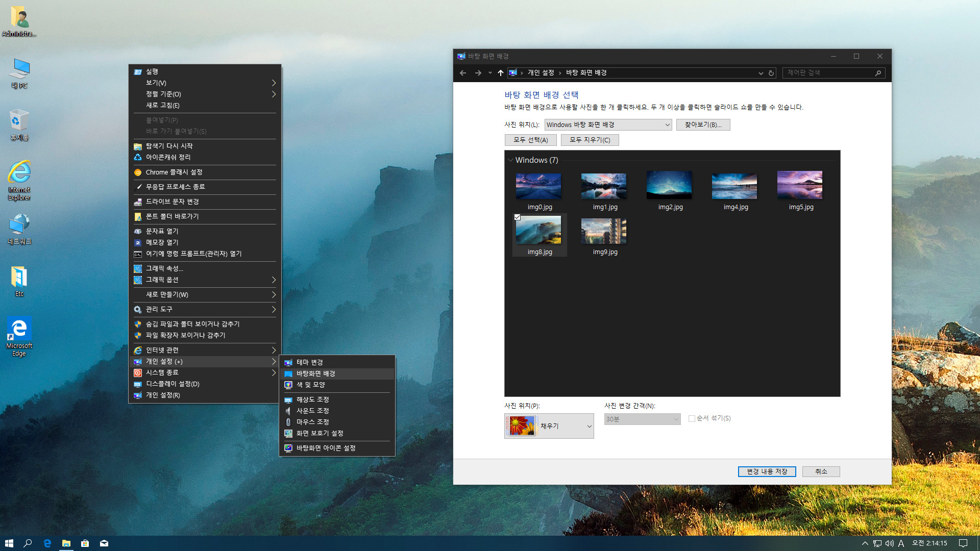Select the Etc folder desktop icon

pos(19,281)
